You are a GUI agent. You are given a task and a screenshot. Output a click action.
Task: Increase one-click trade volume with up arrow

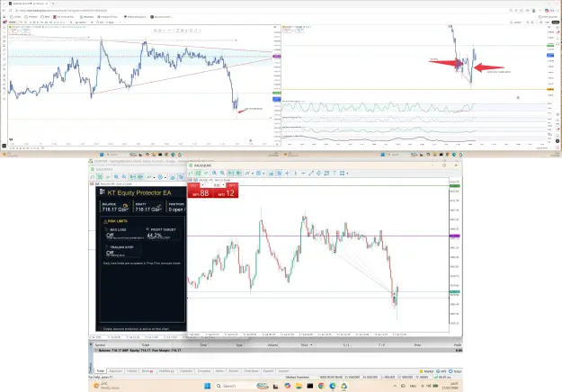click(223, 185)
